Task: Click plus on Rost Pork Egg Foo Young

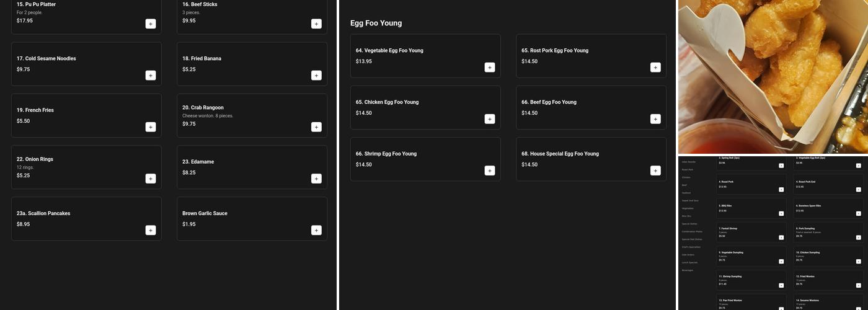Action: pos(655,68)
